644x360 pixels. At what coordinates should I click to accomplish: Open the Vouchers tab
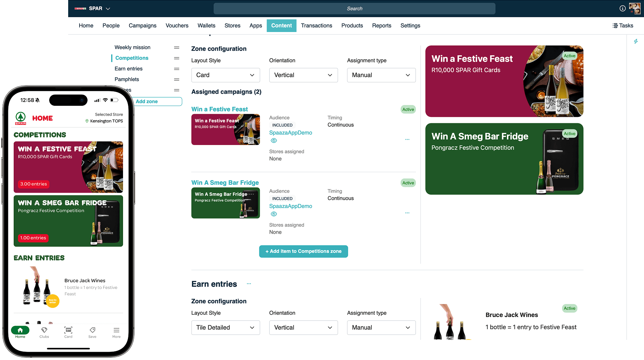(177, 25)
